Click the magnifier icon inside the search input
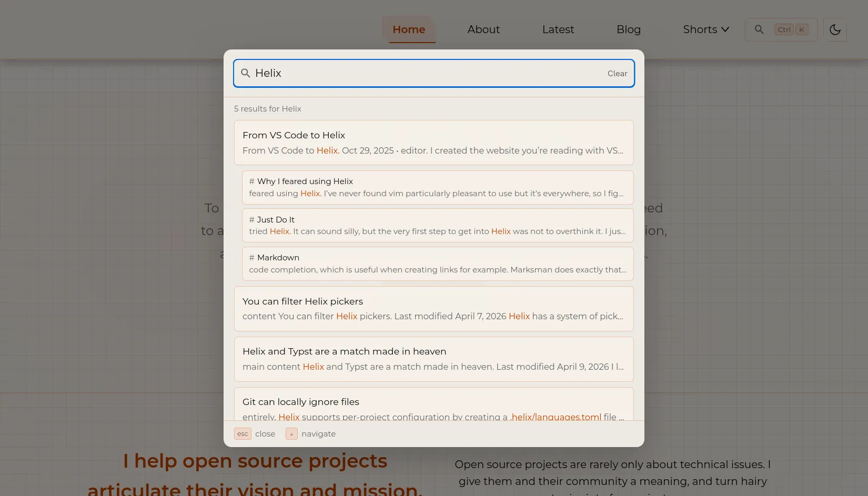 tap(246, 73)
